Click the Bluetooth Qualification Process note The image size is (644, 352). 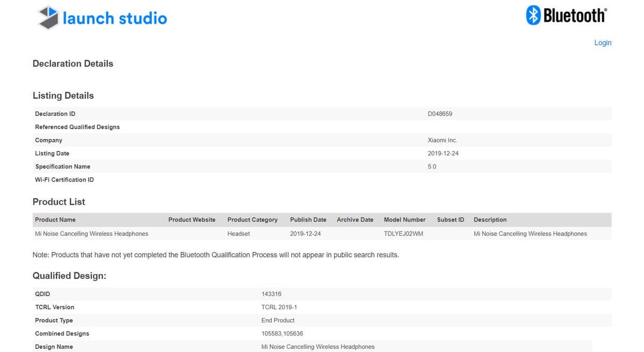point(215,255)
